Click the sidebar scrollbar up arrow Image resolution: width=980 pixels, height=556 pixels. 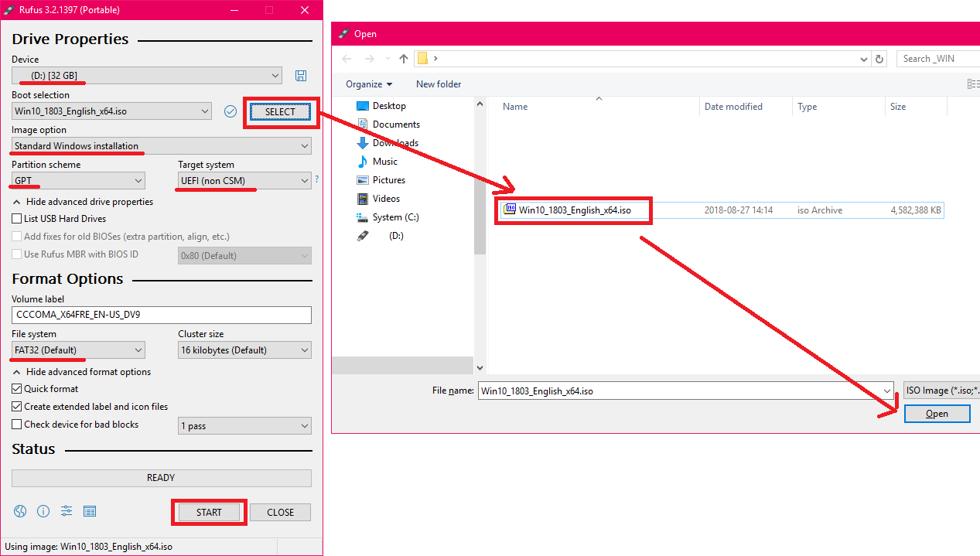[480, 104]
